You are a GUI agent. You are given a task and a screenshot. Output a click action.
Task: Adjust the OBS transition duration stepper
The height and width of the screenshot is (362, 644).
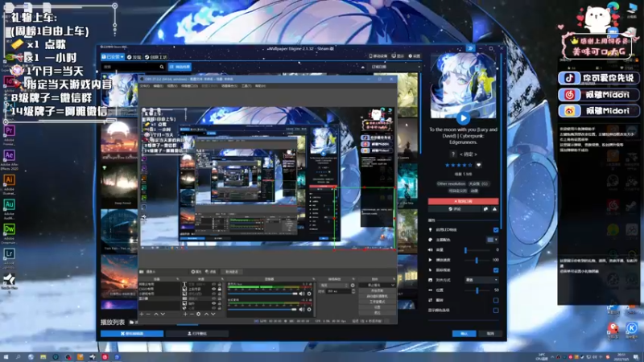353,291
